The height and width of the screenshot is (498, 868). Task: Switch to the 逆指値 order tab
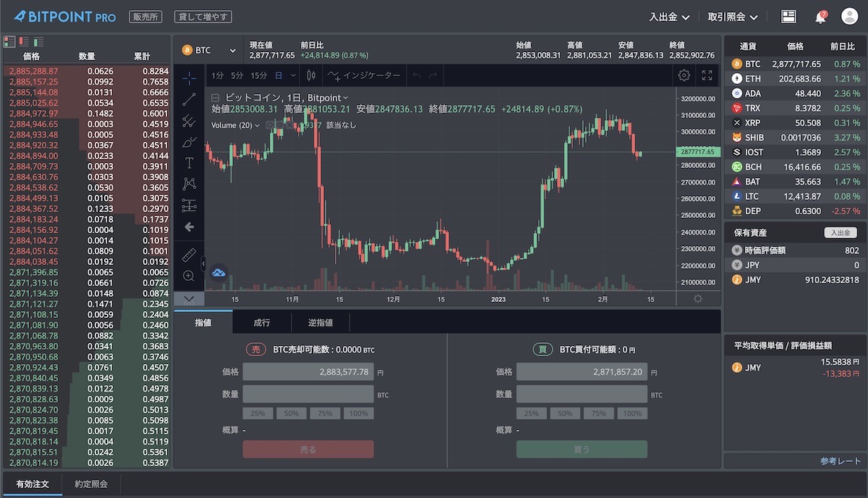(320, 323)
